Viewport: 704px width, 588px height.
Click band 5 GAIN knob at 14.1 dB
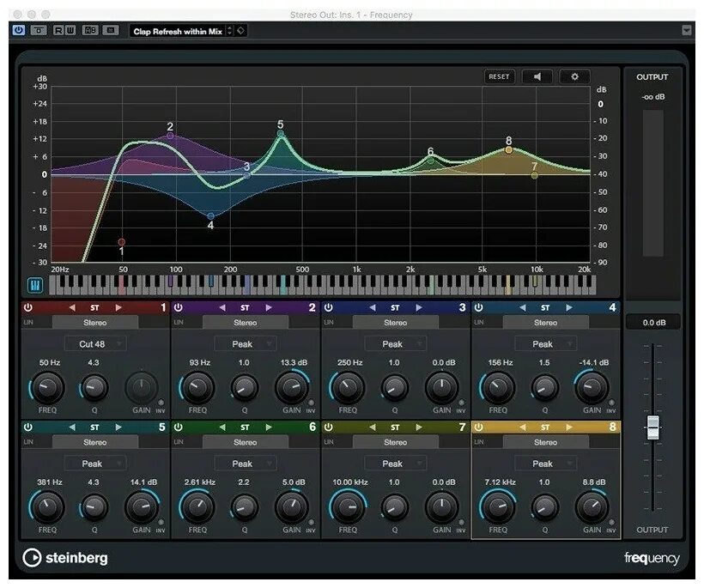(142, 506)
